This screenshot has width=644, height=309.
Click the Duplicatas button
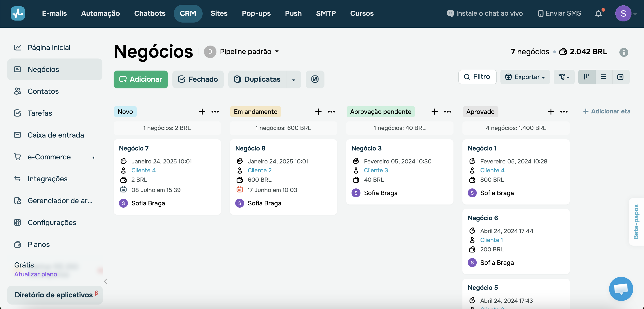(257, 79)
